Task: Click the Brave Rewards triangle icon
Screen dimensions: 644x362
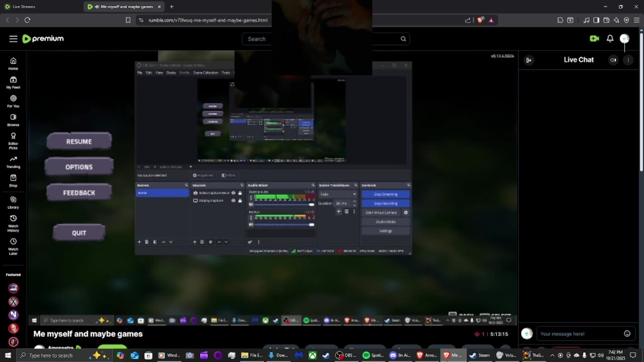Action: (491, 20)
